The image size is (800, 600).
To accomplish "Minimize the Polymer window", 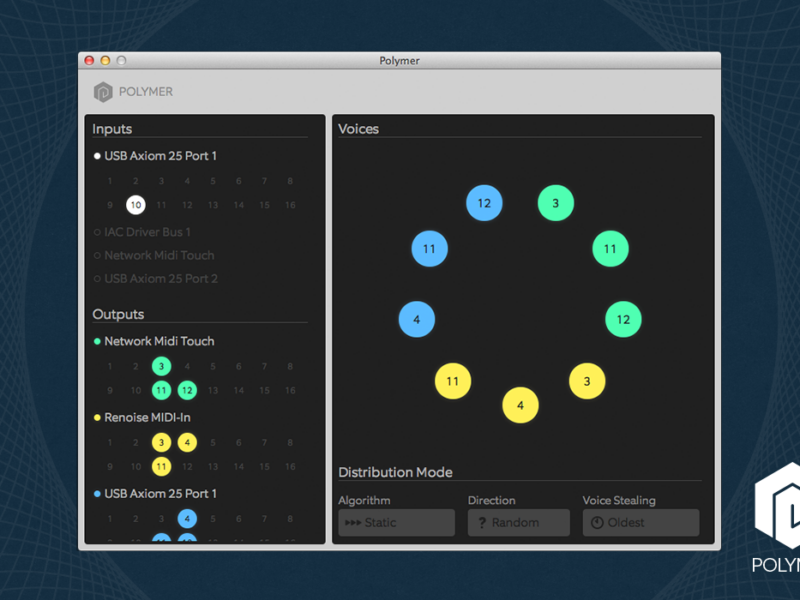I will [105, 60].
